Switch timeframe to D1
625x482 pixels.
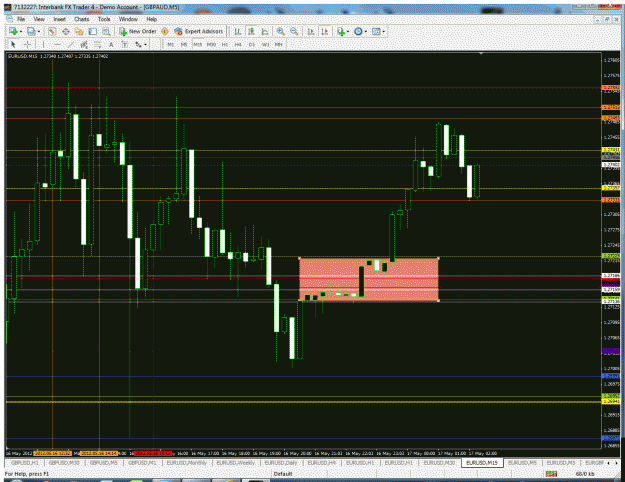(x=252, y=45)
